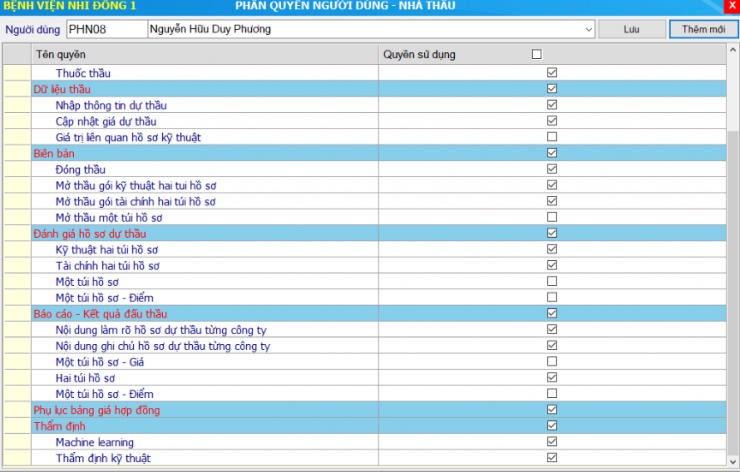Image resolution: width=740 pixels, height=472 pixels.
Task: Toggle the select-all checkbox in header
Action: [x=537, y=54]
